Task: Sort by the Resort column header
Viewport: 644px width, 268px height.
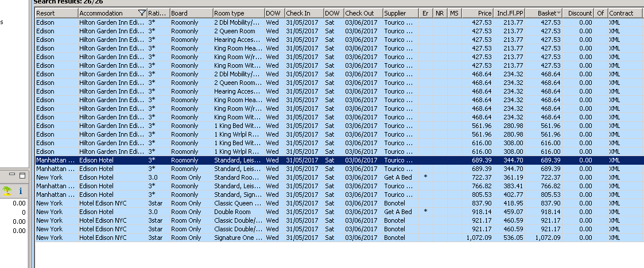Action: tap(57, 13)
